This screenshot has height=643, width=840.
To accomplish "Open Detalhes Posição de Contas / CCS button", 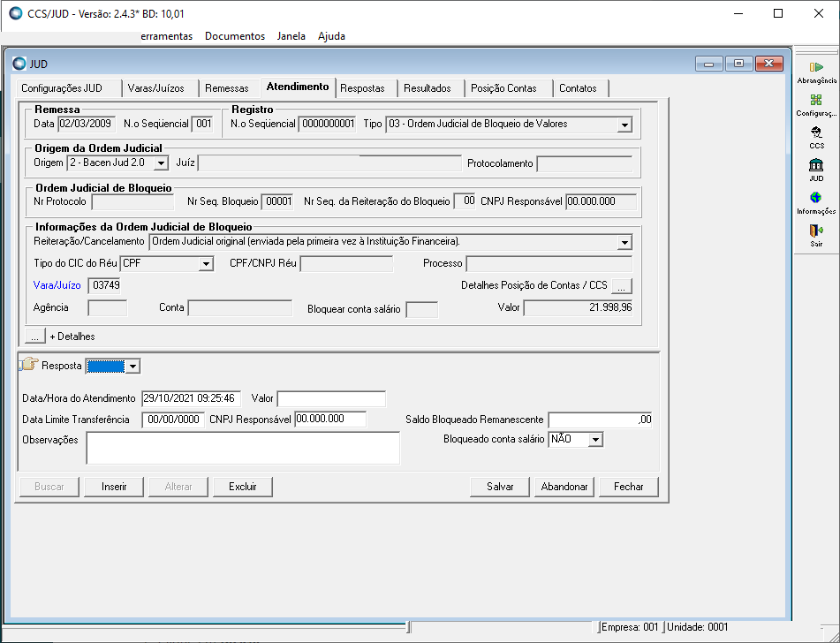I will [x=622, y=286].
